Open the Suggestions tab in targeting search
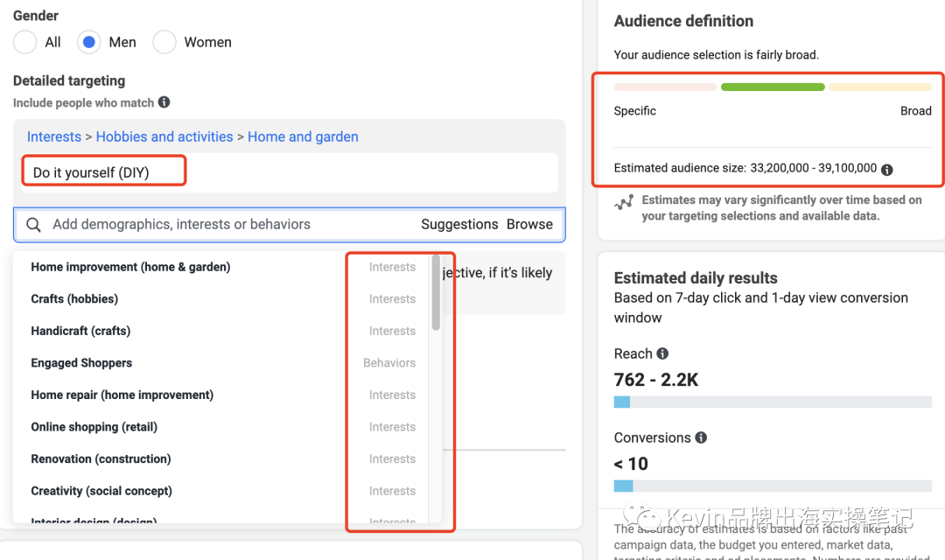The width and height of the screenshot is (945, 560). coord(459,224)
